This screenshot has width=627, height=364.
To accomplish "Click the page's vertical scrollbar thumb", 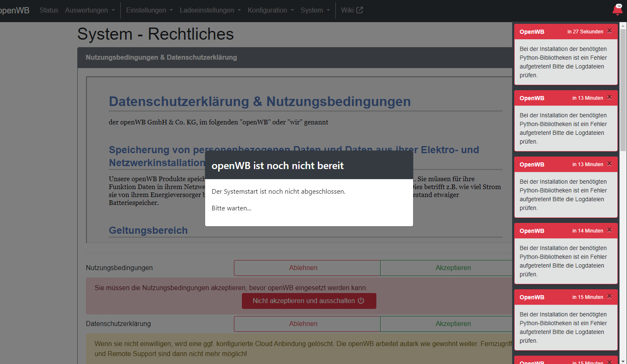I will tap(623, 90).
